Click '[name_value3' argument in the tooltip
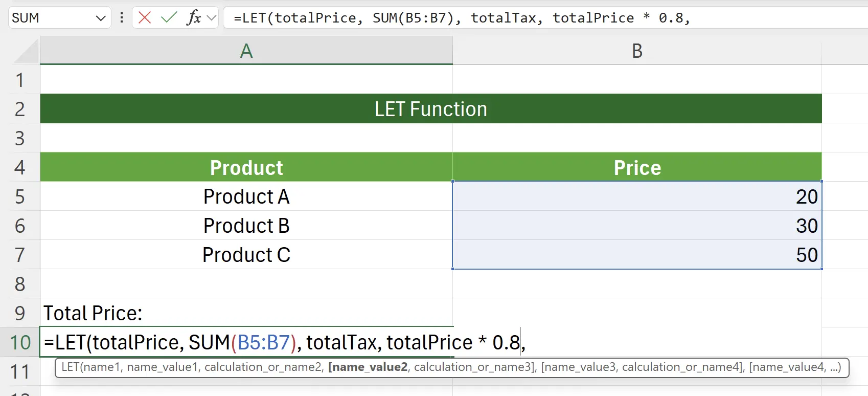The height and width of the screenshot is (396, 868). coord(578,367)
